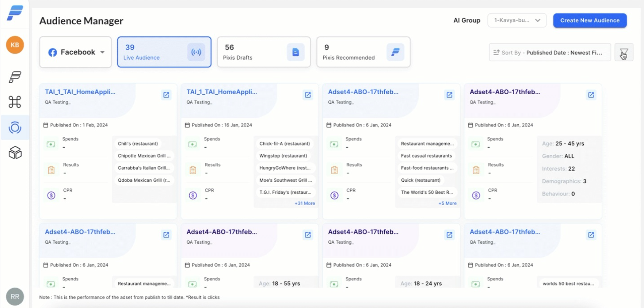Open the AI Group dropdown
The width and height of the screenshot is (644, 308).
(x=517, y=21)
